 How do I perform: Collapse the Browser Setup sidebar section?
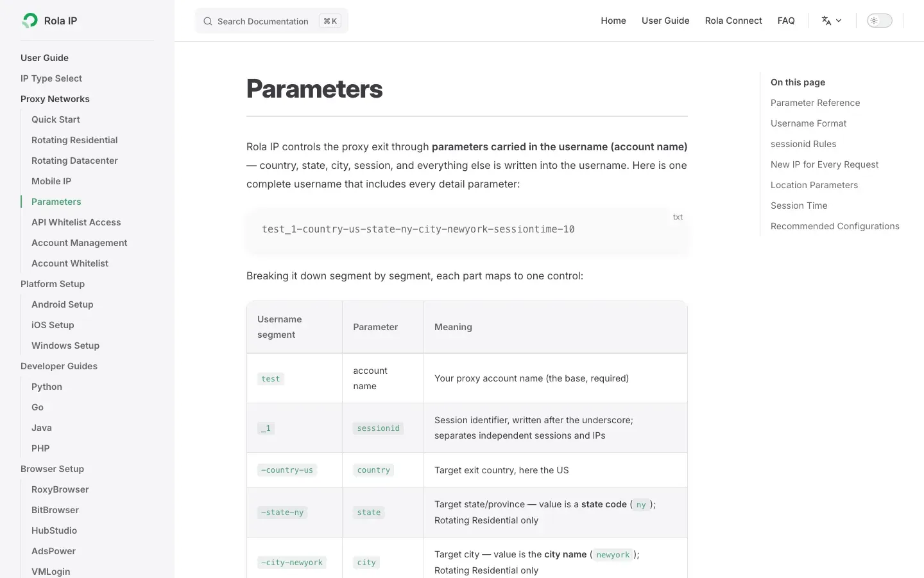(53, 469)
